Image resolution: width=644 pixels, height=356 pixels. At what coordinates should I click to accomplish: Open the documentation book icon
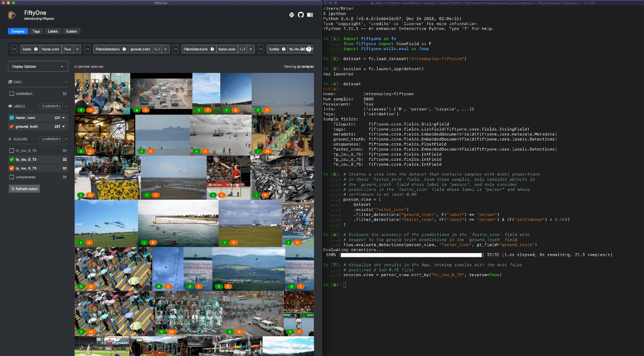click(x=310, y=15)
